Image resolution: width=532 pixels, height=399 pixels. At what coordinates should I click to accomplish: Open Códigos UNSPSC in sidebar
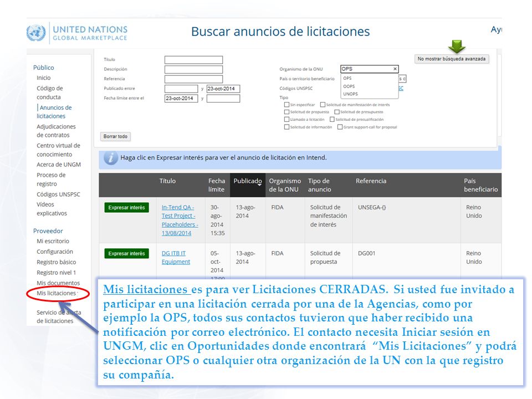(x=58, y=195)
